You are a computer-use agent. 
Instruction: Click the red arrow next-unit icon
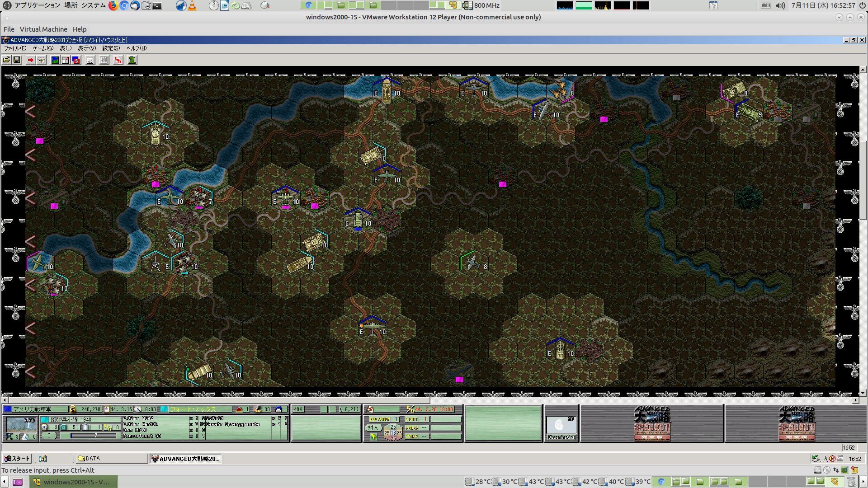coord(30,60)
